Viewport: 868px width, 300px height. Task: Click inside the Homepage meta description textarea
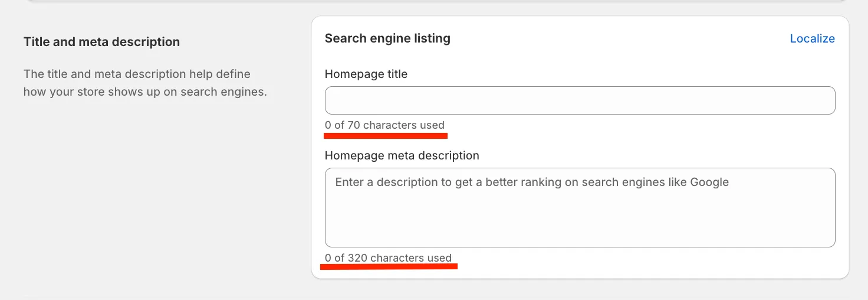coord(580,207)
